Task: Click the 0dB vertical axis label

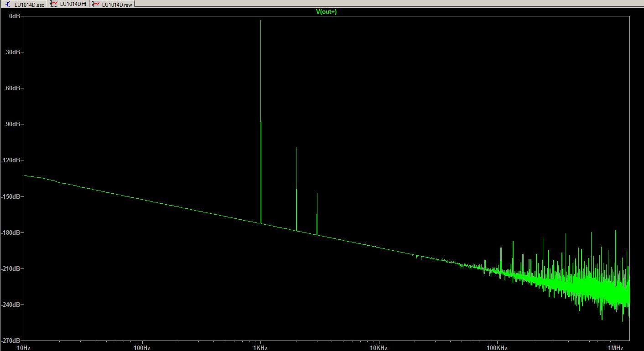Action: pos(15,16)
